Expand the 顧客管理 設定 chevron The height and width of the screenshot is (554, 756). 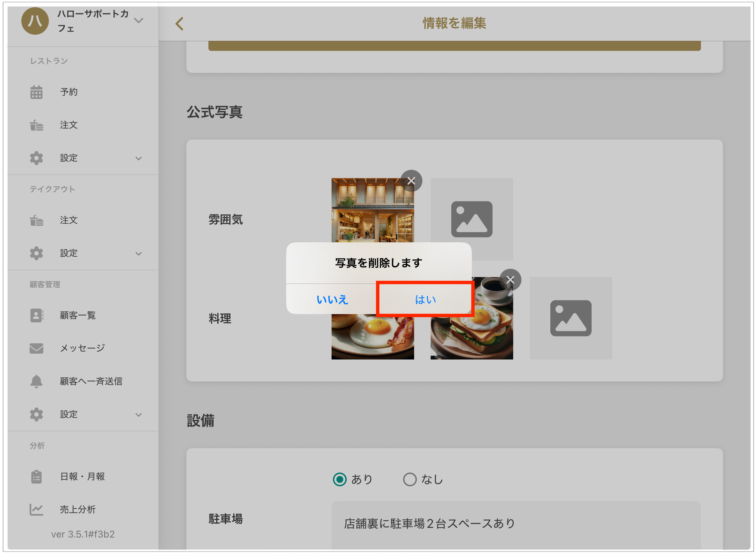(x=139, y=415)
